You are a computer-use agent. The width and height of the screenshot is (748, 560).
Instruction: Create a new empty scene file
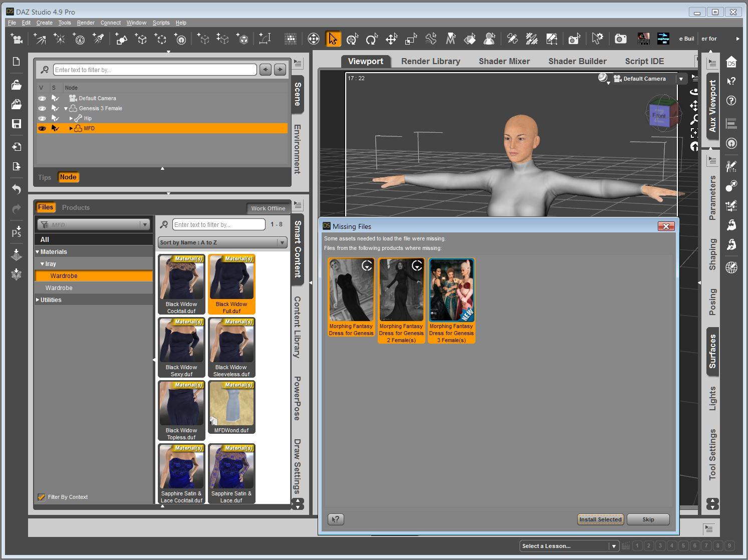click(16, 61)
